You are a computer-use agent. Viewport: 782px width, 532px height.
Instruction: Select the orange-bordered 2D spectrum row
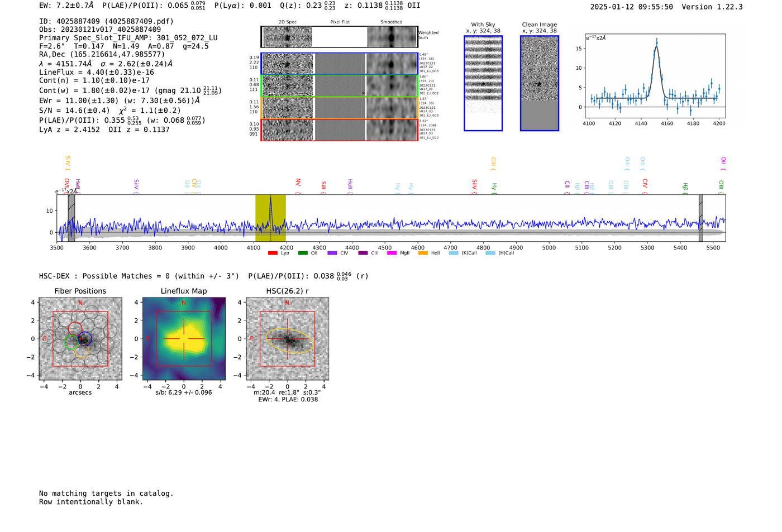[340, 108]
